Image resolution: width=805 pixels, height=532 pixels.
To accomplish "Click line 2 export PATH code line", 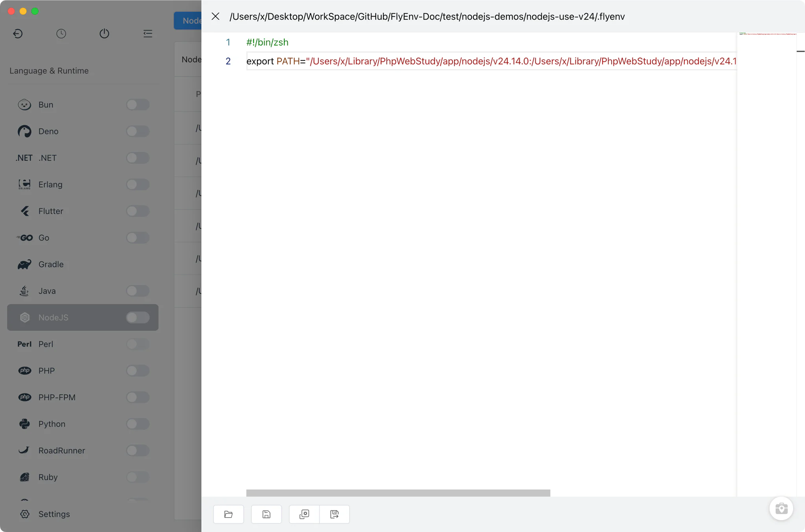I will pos(491,61).
